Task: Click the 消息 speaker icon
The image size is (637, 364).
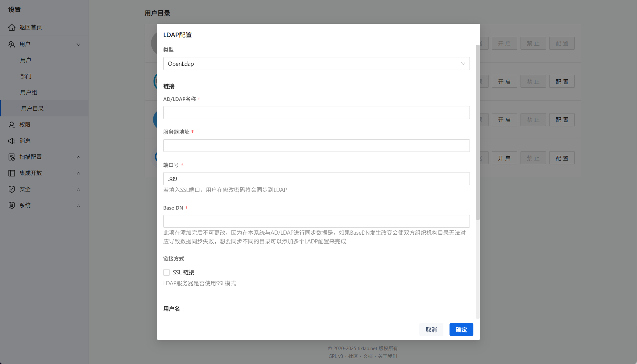Action: click(x=12, y=141)
